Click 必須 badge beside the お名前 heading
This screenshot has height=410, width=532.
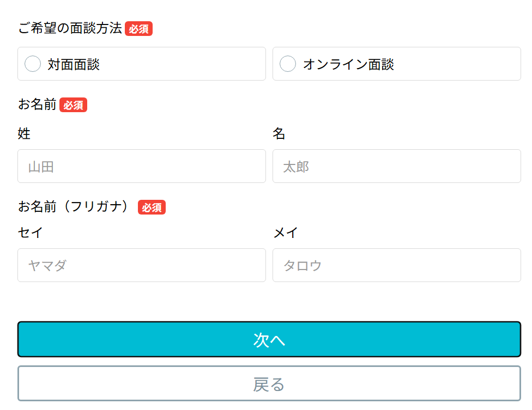tap(73, 105)
